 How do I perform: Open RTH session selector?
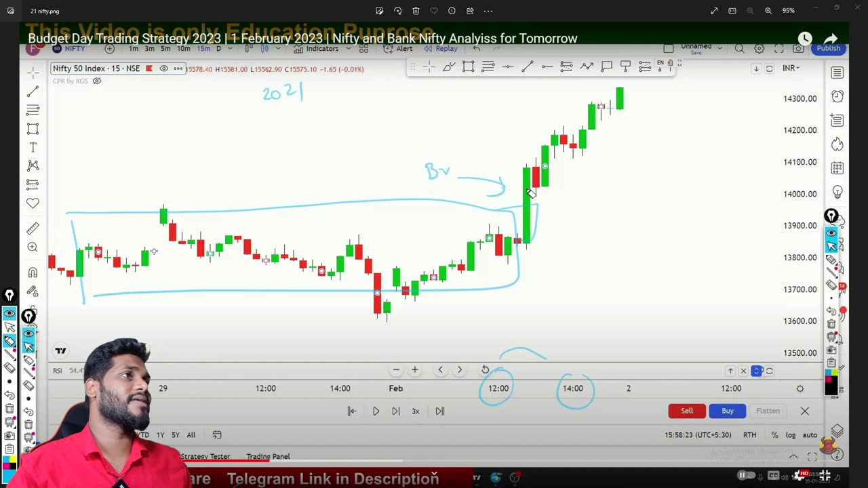(x=749, y=434)
